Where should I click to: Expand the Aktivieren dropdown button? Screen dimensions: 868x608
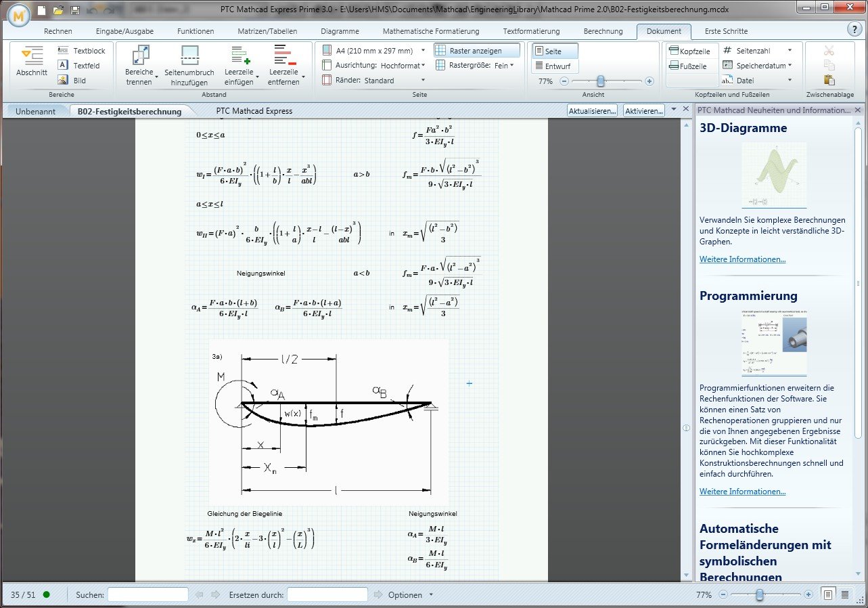pyautogui.click(x=644, y=110)
